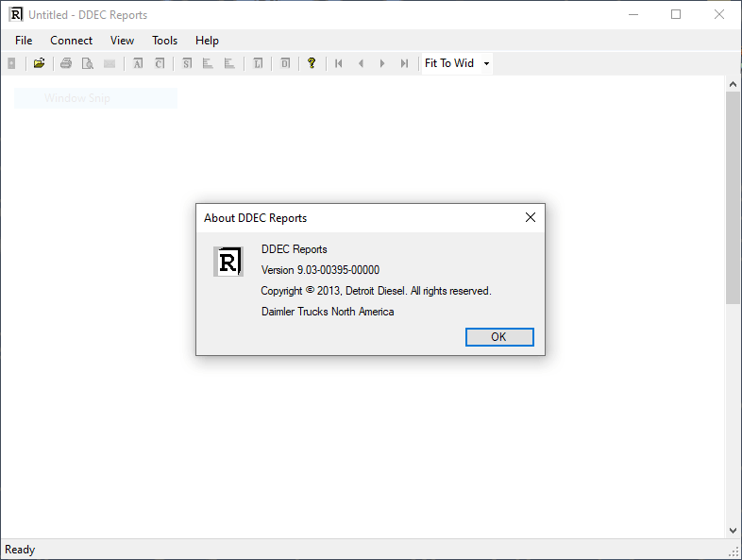
Task: Click 'Daimler Trucks North America' text
Action: [328, 312]
